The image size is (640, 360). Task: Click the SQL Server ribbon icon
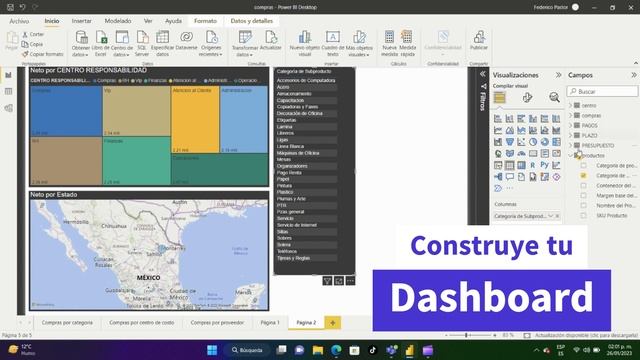coord(142,38)
